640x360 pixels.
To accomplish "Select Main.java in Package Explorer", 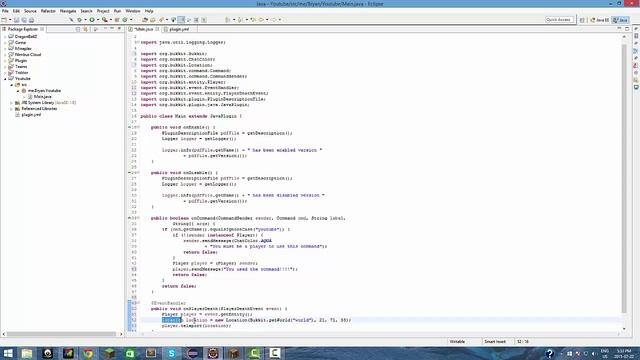I will (x=42, y=97).
